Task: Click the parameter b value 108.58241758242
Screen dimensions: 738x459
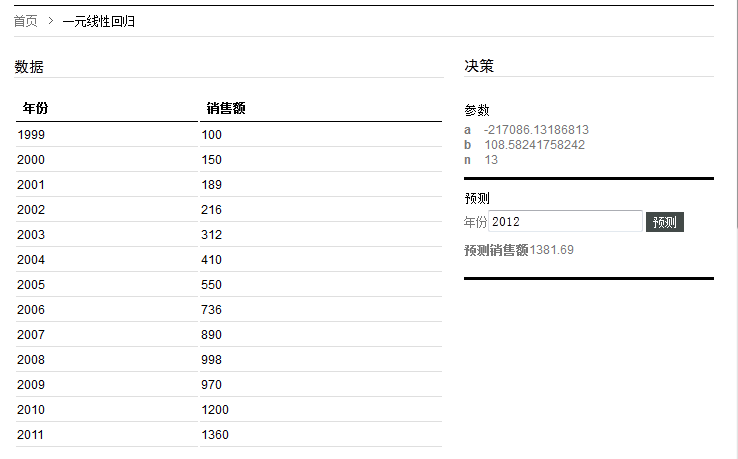Action: tap(534, 145)
